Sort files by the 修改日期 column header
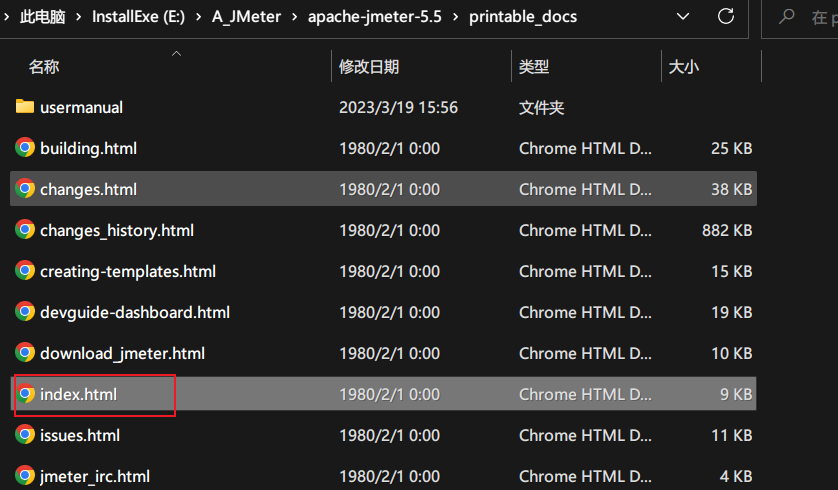Image resolution: width=838 pixels, height=490 pixels. click(x=369, y=67)
